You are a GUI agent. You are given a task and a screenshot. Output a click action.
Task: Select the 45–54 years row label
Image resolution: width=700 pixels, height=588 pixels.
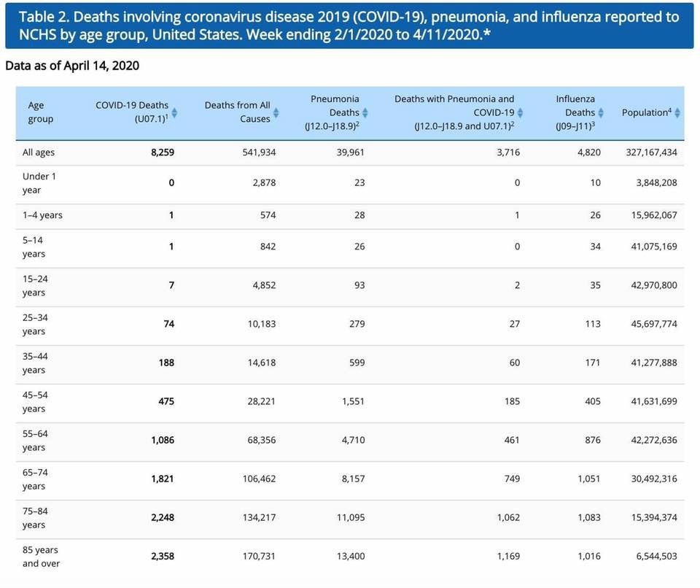point(35,402)
